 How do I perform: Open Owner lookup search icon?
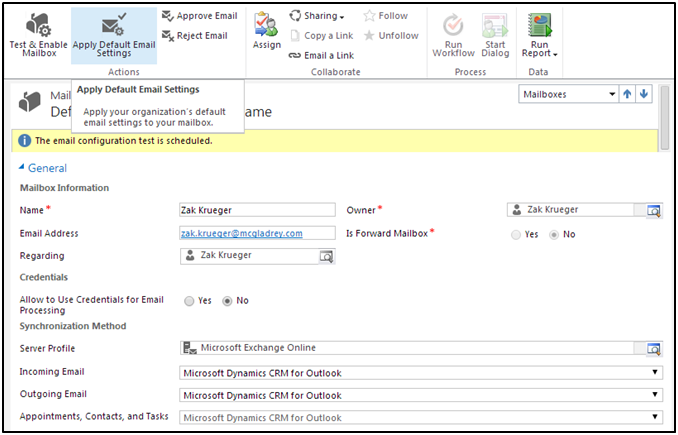[654, 210]
